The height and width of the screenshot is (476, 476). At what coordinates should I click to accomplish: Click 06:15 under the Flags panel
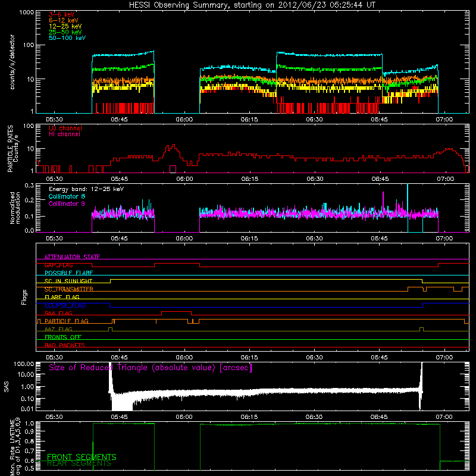point(249,358)
